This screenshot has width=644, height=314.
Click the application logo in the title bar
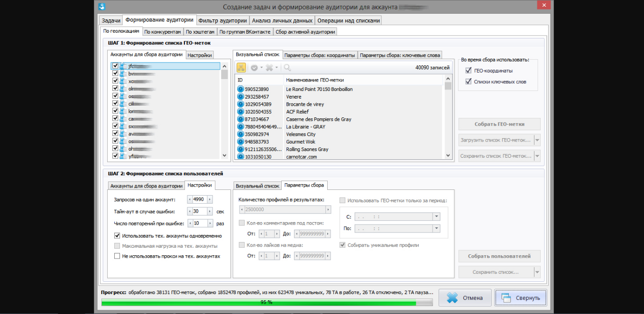tap(101, 7)
